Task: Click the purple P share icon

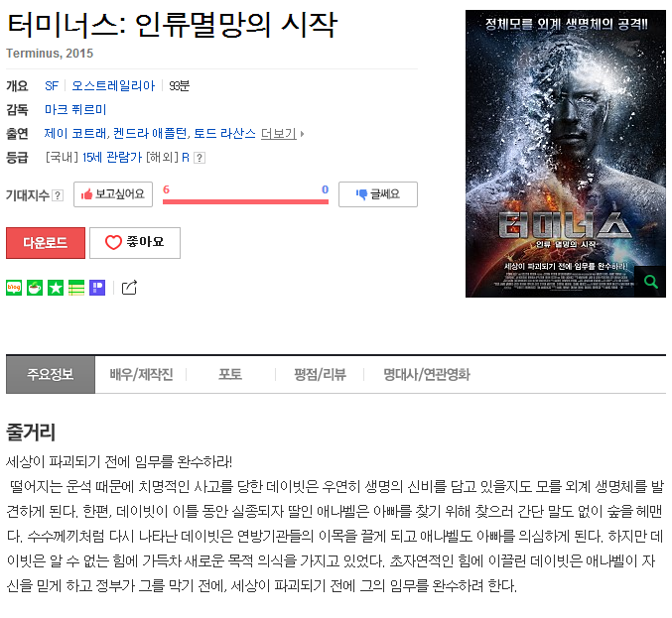Action: click(x=97, y=288)
